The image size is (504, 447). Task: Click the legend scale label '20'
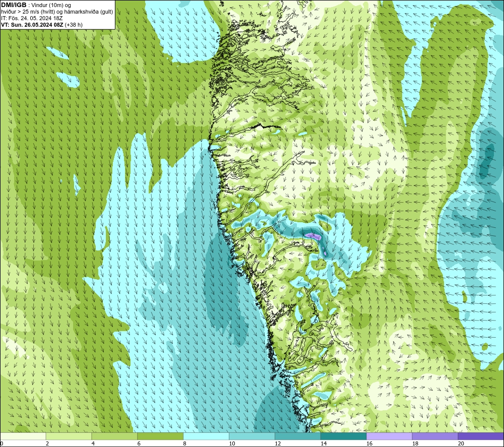(x=461, y=443)
